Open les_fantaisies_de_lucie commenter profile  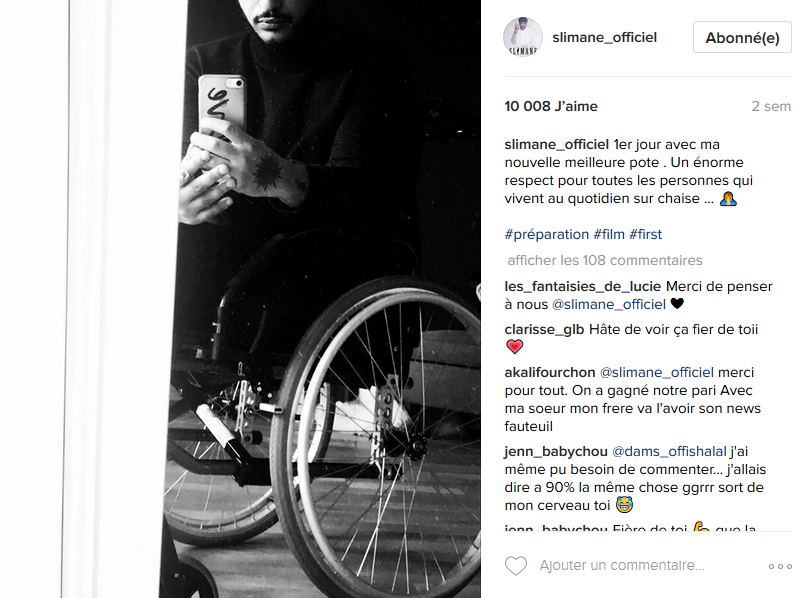(583, 287)
